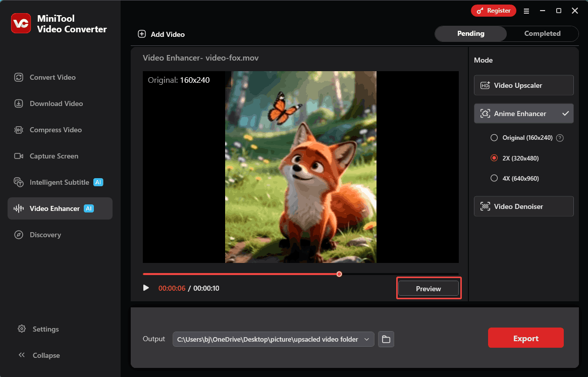Click the browse output folder icon
588x377 pixels.
pyautogui.click(x=386, y=339)
